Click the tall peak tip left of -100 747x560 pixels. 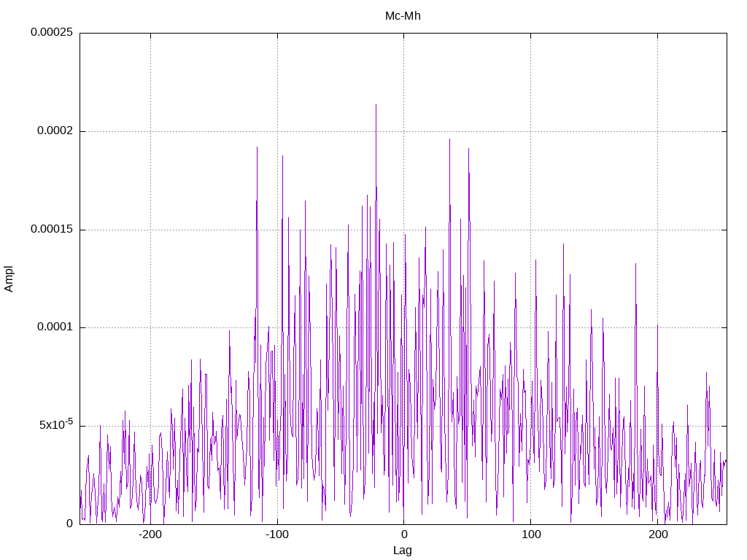click(x=258, y=147)
